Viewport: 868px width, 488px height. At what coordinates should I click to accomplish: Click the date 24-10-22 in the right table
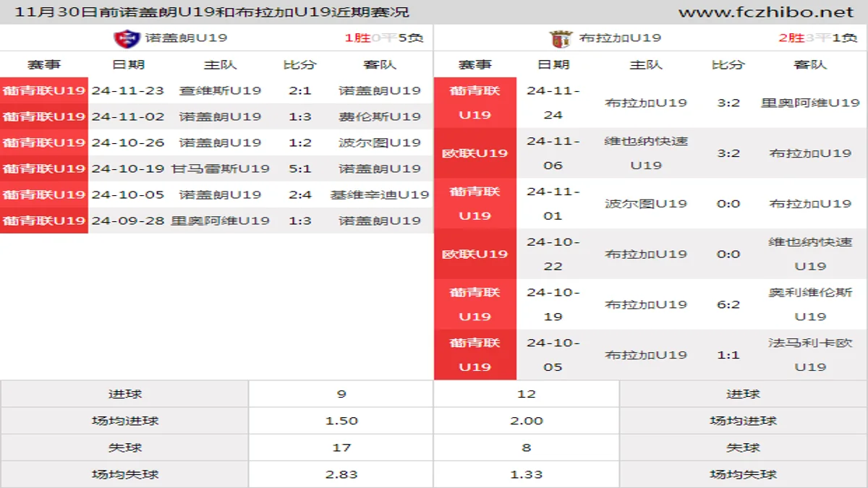[553, 254]
